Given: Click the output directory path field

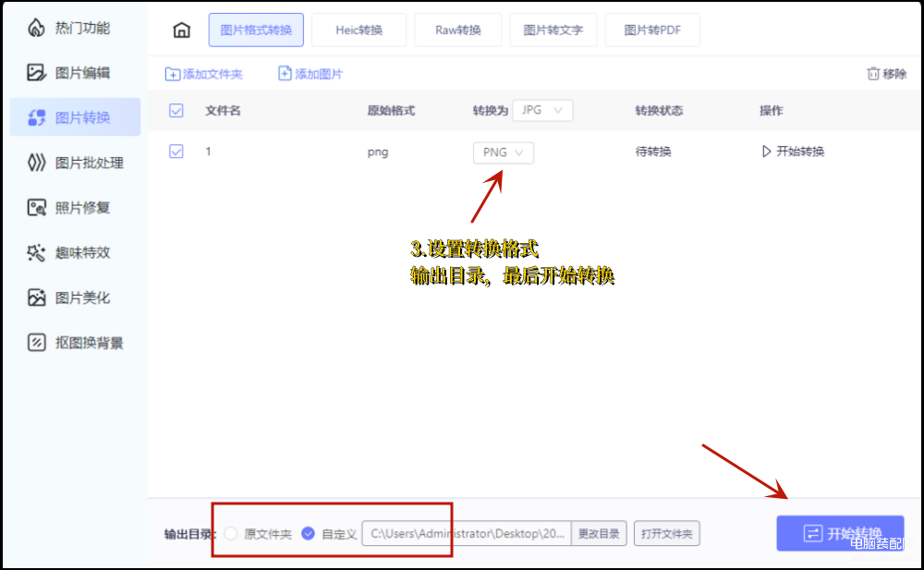Looking at the screenshot, I should point(466,533).
